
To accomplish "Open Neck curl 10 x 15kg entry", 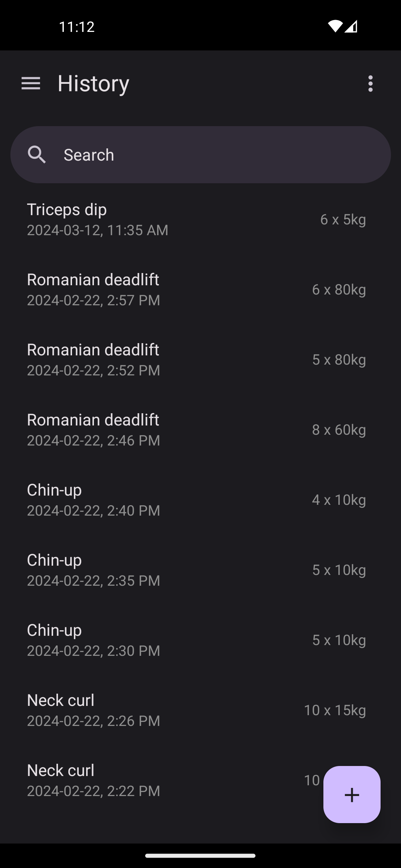I will coord(149,710).
